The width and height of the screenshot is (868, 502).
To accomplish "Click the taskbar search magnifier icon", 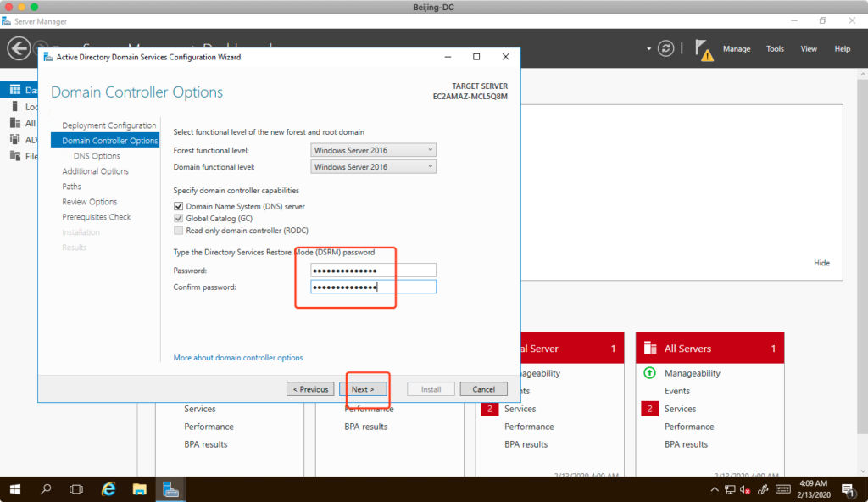I will (x=47, y=489).
